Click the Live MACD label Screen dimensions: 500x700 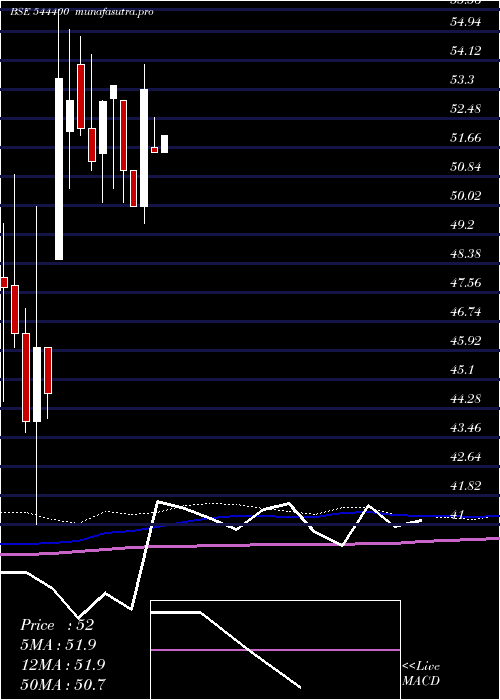tap(421, 674)
